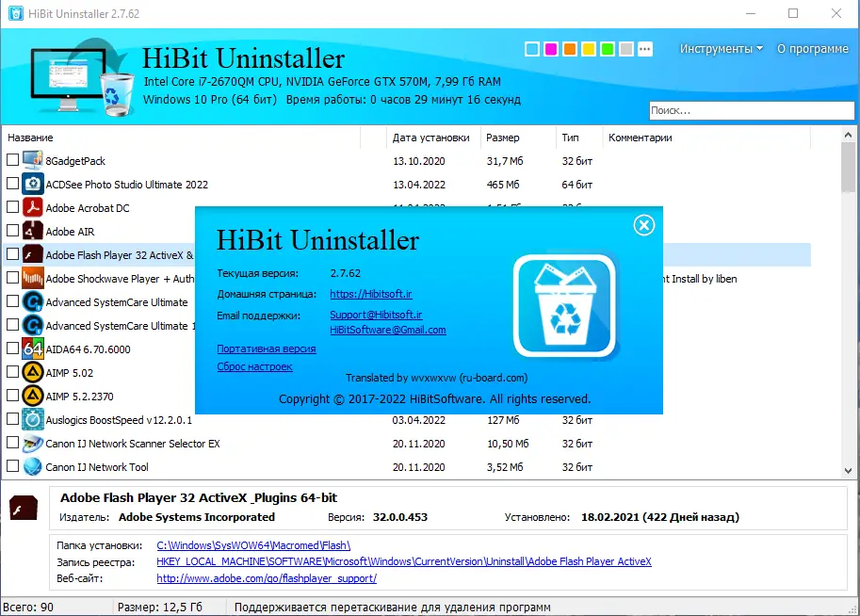The width and height of the screenshot is (860, 616).
Task: Sort by Тип column header
Action: point(579,138)
